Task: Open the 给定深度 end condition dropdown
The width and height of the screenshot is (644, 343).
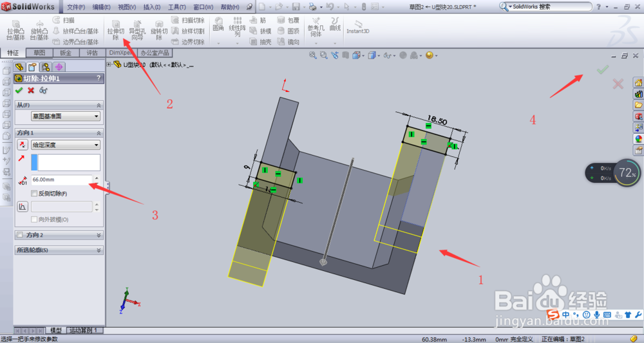Action: tap(66, 145)
